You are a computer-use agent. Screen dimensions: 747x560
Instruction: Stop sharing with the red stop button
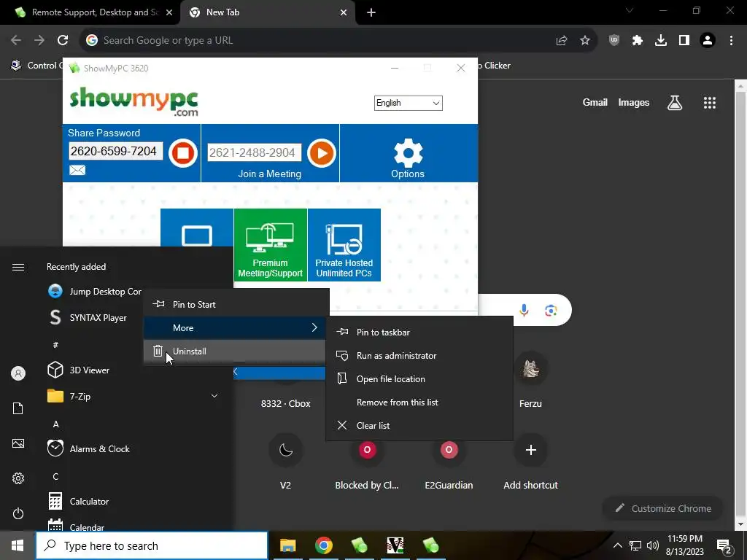[182, 153]
